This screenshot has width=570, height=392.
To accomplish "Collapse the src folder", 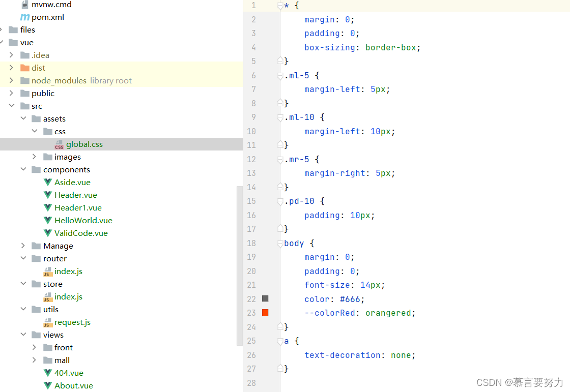I will [12, 106].
